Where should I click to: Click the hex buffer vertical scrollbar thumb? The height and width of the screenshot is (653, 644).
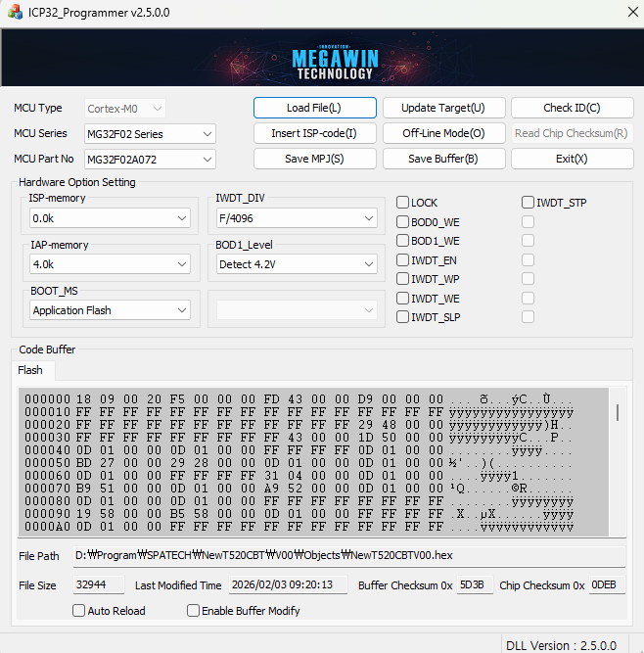click(x=618, y=412)
